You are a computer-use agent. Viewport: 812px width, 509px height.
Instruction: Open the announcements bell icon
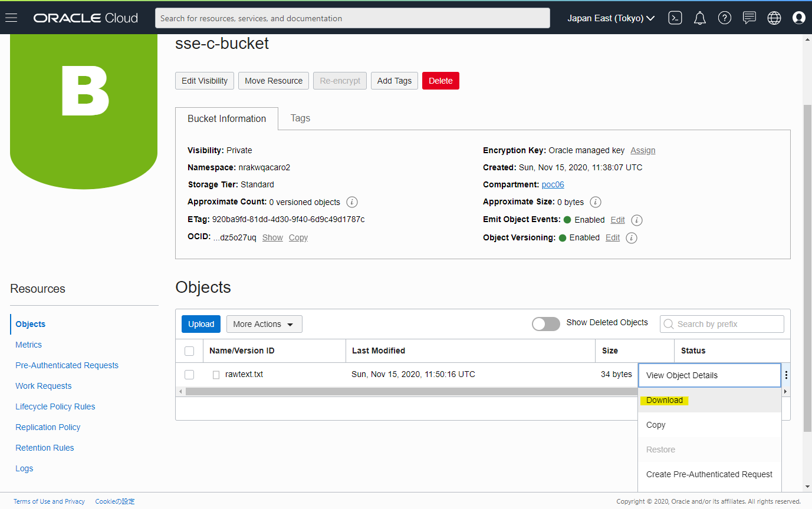(700, 18)
